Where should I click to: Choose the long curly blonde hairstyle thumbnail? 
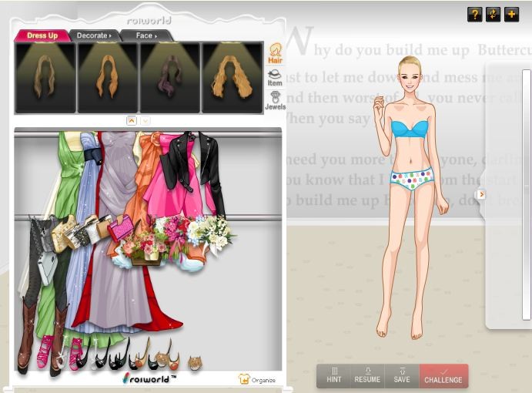coord(232,77)
